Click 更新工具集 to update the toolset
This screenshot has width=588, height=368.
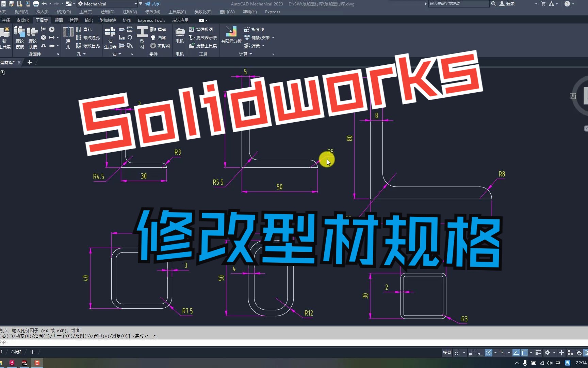coord(203,46)
